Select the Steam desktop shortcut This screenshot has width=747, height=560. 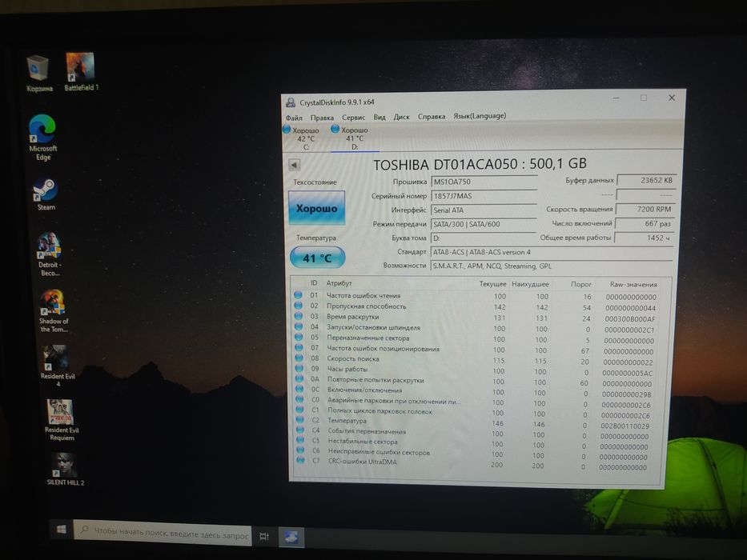46,194
